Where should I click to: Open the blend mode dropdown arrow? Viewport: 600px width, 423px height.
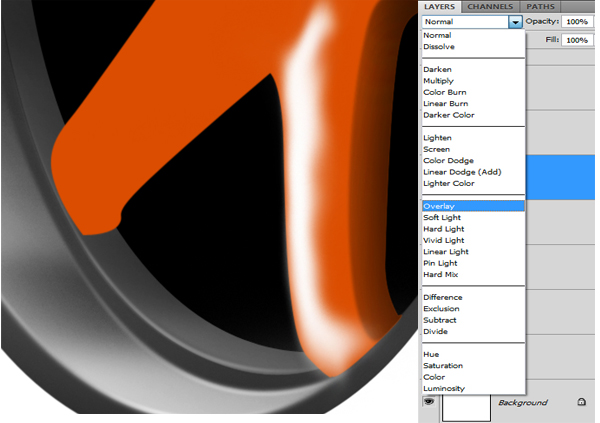(515, 22)
